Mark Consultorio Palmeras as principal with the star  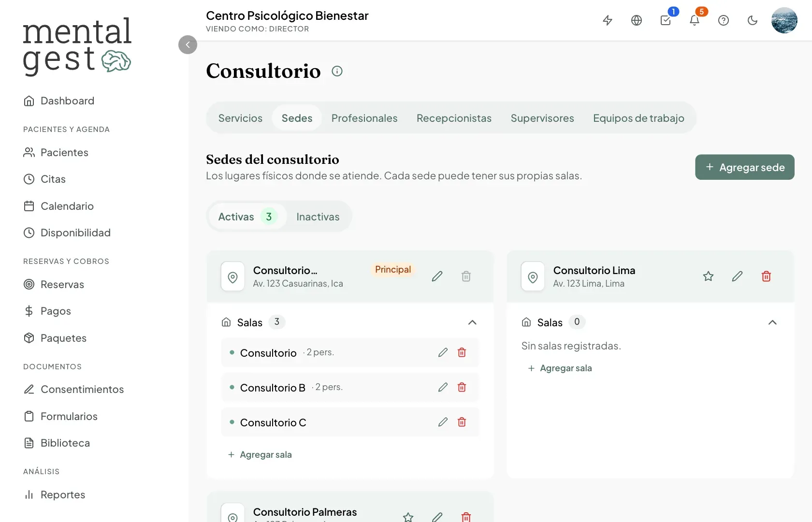pyautogui.click(x=408, y=517)
